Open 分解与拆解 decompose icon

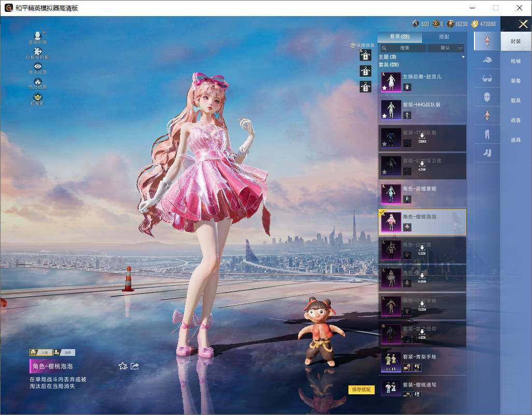click(38, 53)
